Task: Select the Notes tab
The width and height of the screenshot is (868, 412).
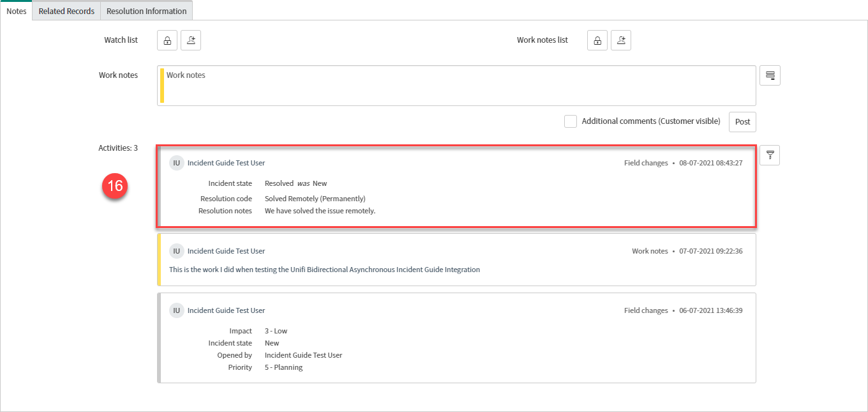Action: pyautogui.click(x=16, y=11)
